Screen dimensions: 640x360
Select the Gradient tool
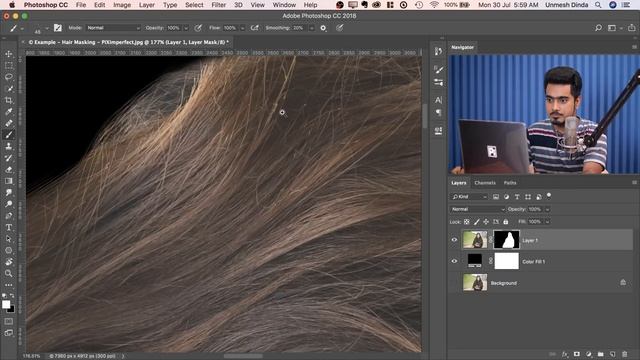click(x=9, y=181)
